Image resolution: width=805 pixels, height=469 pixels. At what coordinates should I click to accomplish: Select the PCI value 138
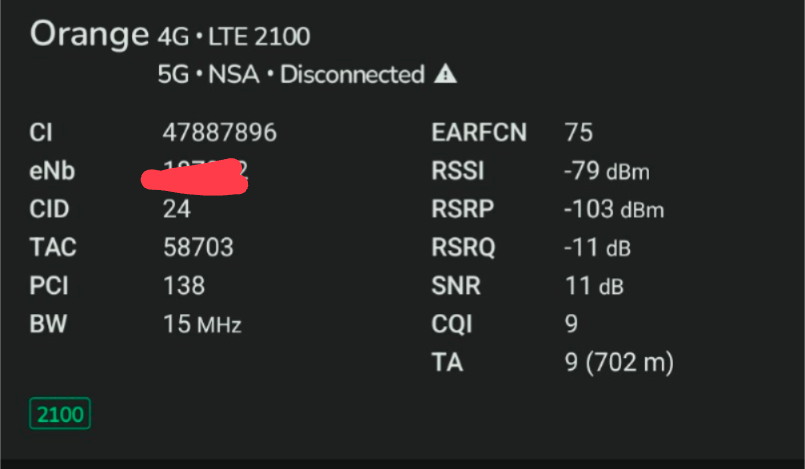click(184, 286)
